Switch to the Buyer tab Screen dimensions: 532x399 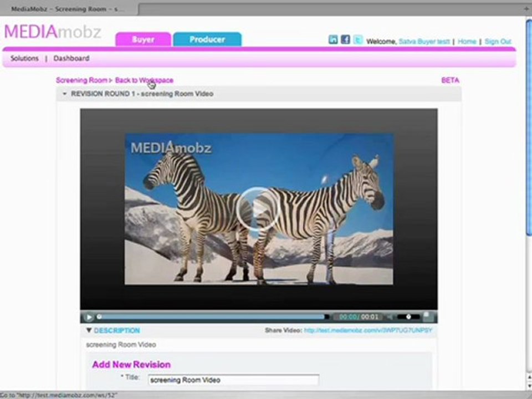(143, 39)
